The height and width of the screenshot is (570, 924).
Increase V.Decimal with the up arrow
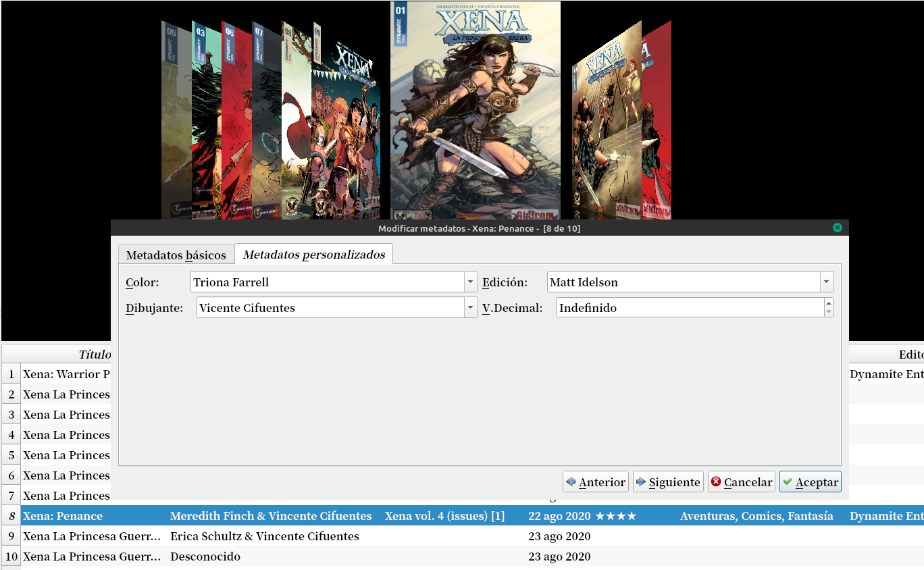(x=829, y=303)
